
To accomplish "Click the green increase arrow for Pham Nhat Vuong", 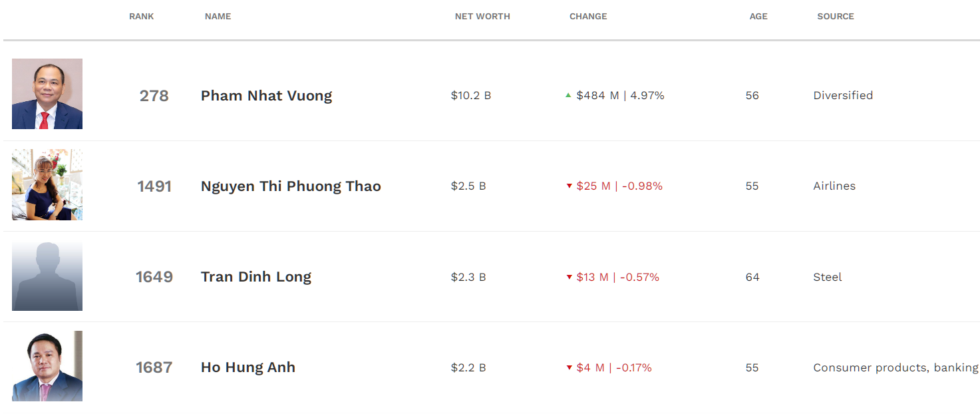I will (x=568, y=95).
